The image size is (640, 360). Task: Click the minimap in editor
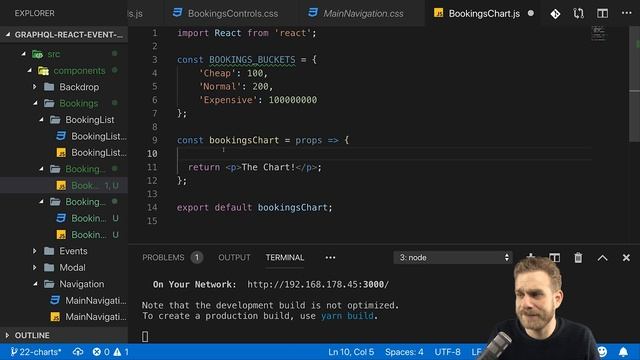click(599, 33)
